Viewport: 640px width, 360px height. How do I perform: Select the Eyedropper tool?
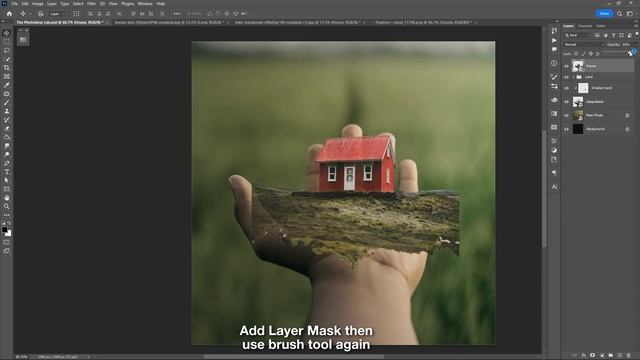click(x=7, y=85)
